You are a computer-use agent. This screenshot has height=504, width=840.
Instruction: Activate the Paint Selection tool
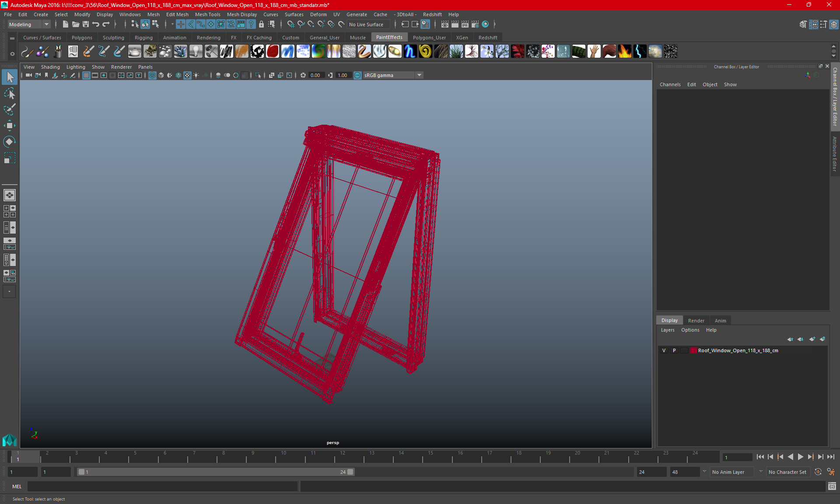(x=10, y=109)
